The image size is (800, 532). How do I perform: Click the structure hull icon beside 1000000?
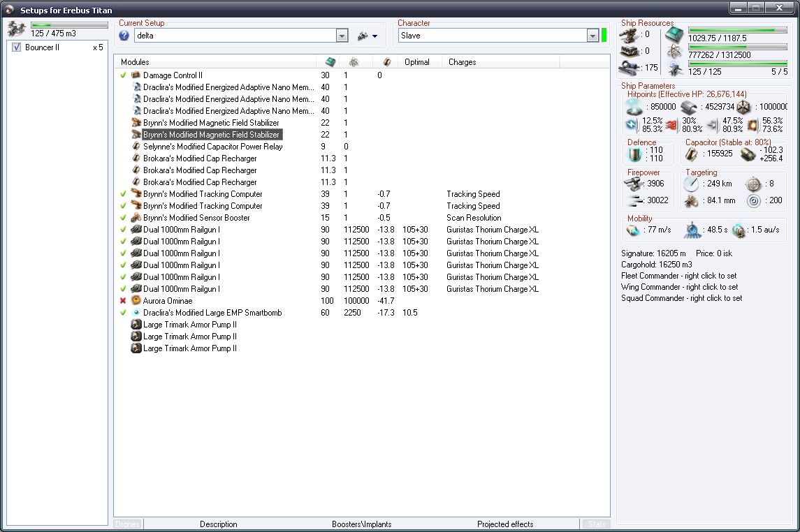pos(743,107)
